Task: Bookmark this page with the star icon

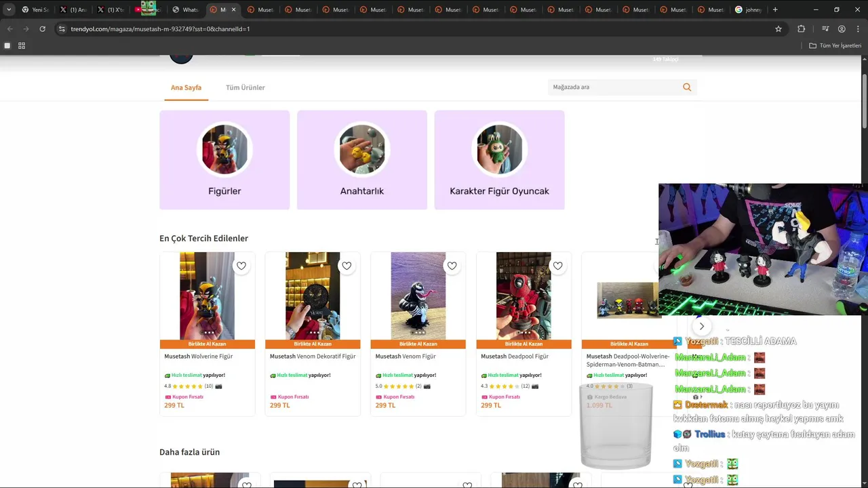Action: [x=778, y=29]
